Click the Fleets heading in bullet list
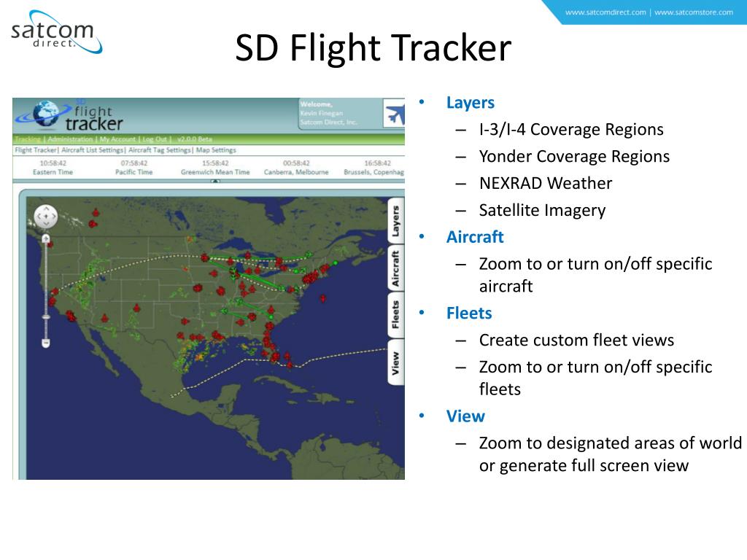Screen dimensions: 747x560 pyautogui.click(x=469, y=314)
